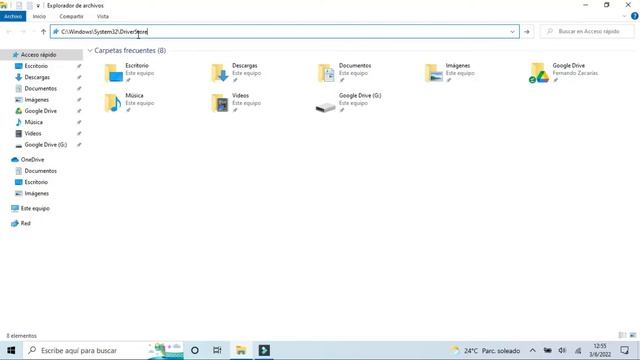Select the Google Drive folder icon in frequent folders
Screen dimensions: 640x360
point(539,73)
